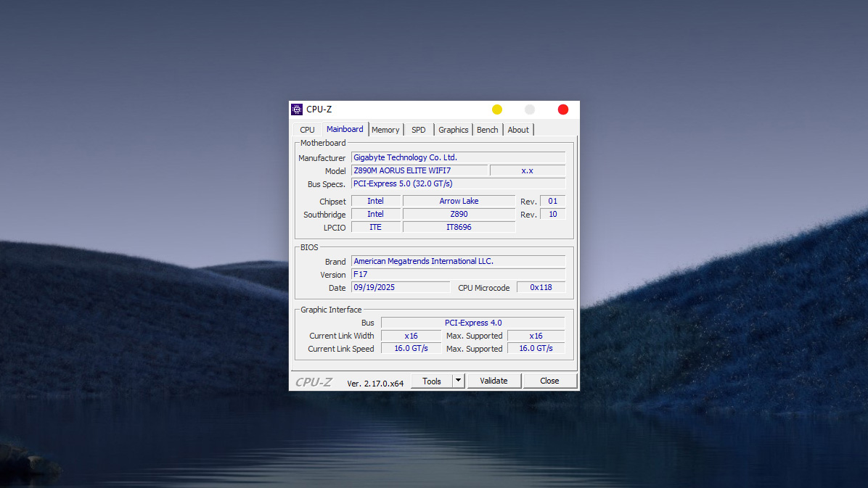This screenshot has width=868, height=488.
Task: Select the Mainboard tab
Action: 345,129
